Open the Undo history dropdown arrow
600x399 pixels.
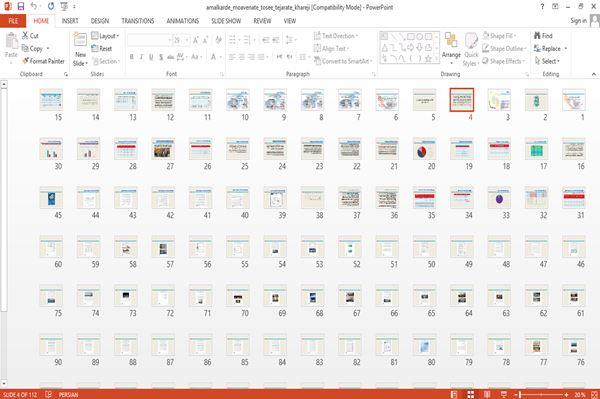tap(41, 7)
